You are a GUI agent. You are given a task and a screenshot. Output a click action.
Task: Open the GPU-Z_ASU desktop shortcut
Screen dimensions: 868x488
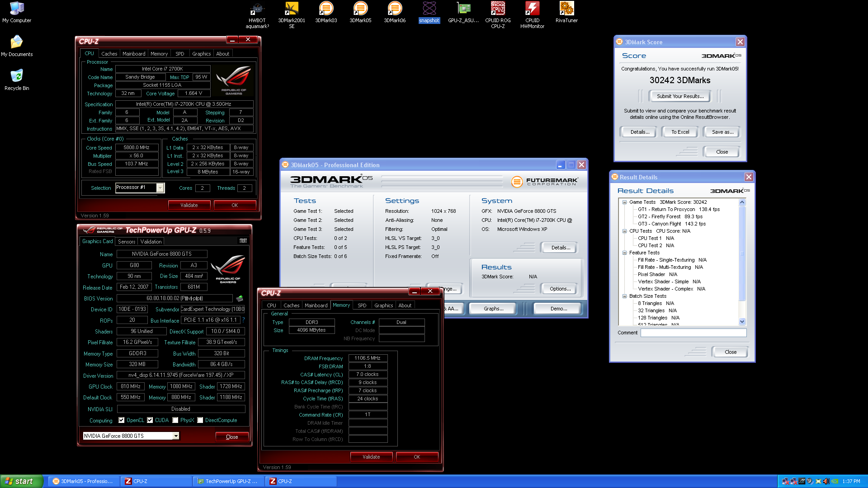(463, 12)
